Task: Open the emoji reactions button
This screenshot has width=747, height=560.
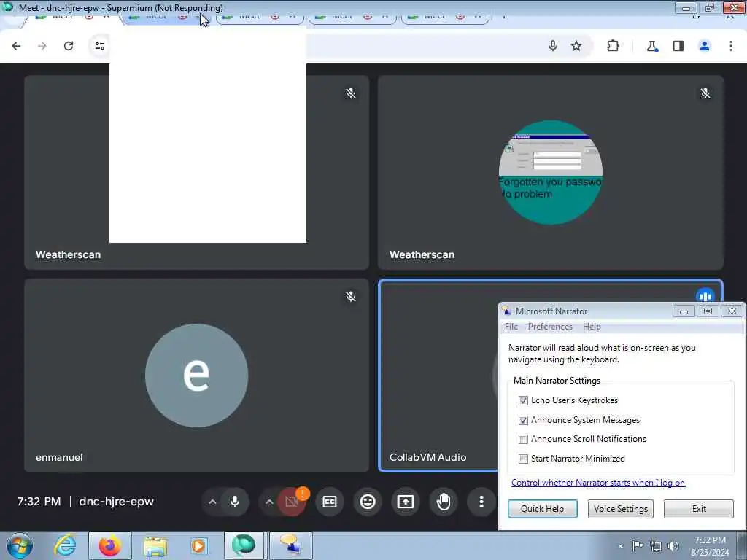Action: click(368, 502)
